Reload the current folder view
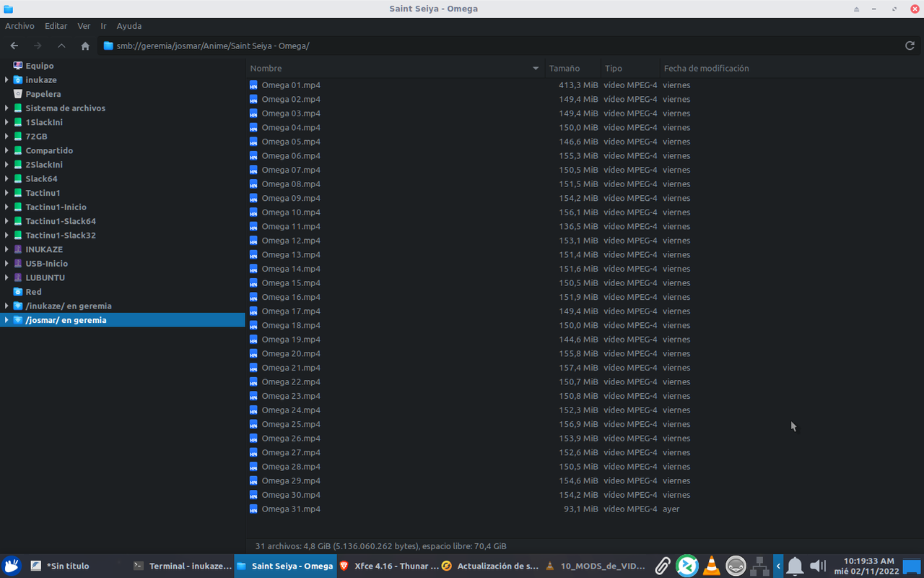Image resolution: width=924 pixels, height=578 pixels. point(910,46)
